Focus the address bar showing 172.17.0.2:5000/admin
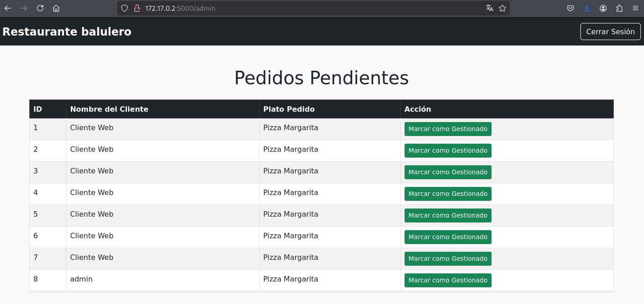The image size is (644, 304). [x=311, y=8]
